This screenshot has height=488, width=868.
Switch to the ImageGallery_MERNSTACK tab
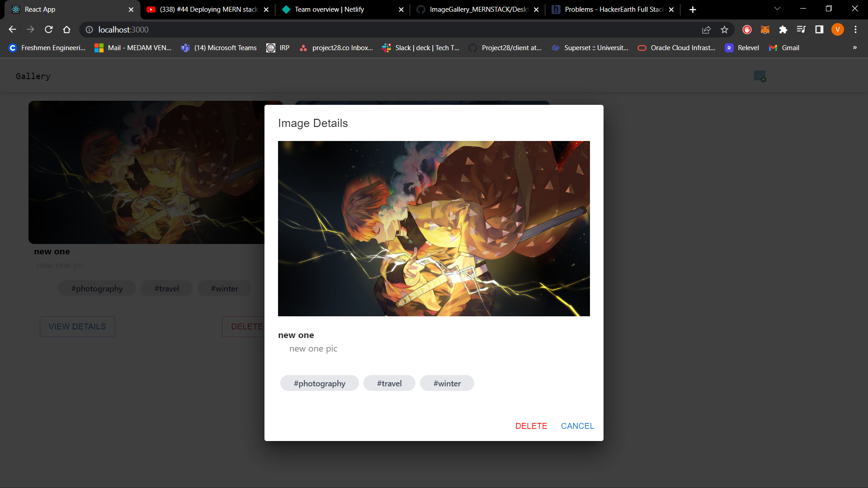click(477, 9)
